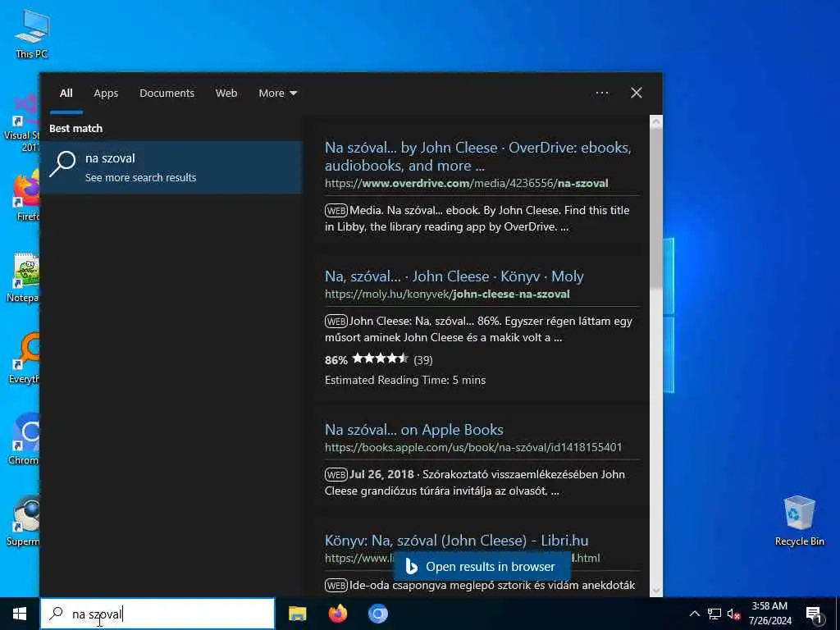Viewport: 840px width, 630px height.
Task: Click the 86% star rating
Action: [x=378, y=359]
